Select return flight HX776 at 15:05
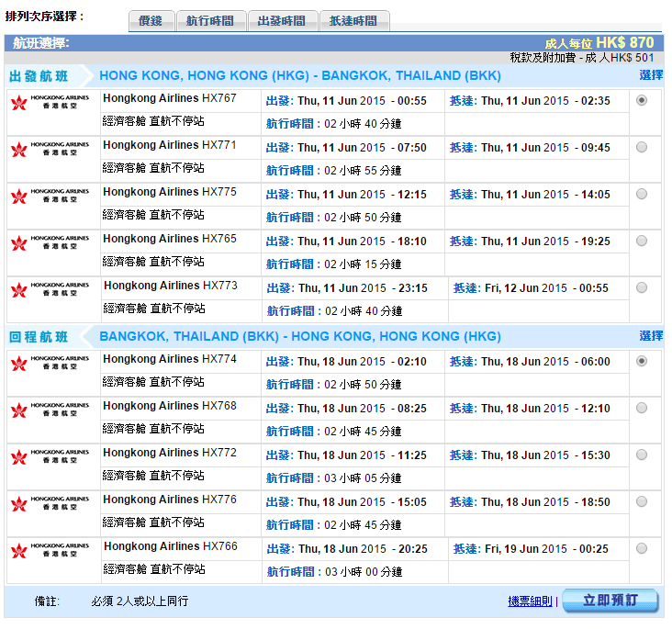672x629 pixels. pos(641,501)
